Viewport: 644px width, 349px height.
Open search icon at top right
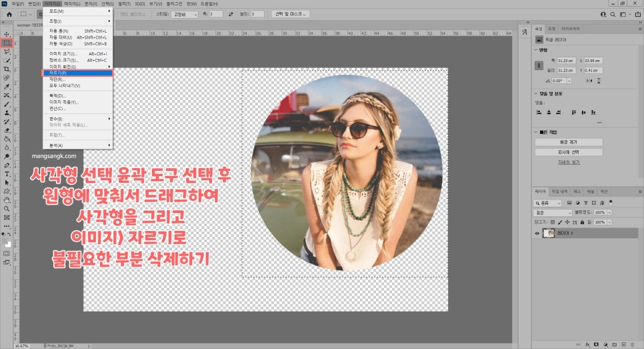pyautogui.click(x=613, y=14)
